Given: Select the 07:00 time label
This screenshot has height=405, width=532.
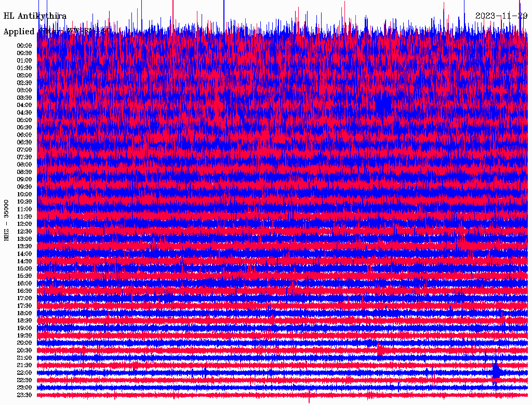Looking at the screenshot, I should (24, 150).
